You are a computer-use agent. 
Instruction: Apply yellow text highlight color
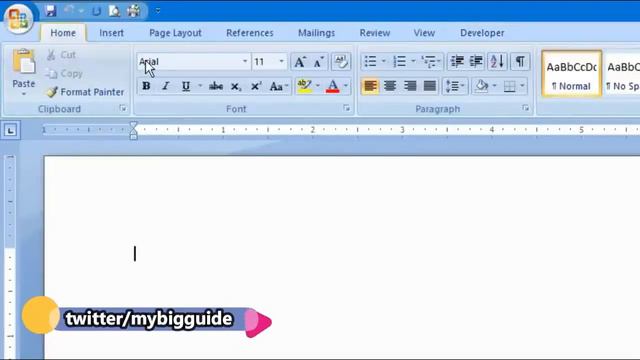304,86
